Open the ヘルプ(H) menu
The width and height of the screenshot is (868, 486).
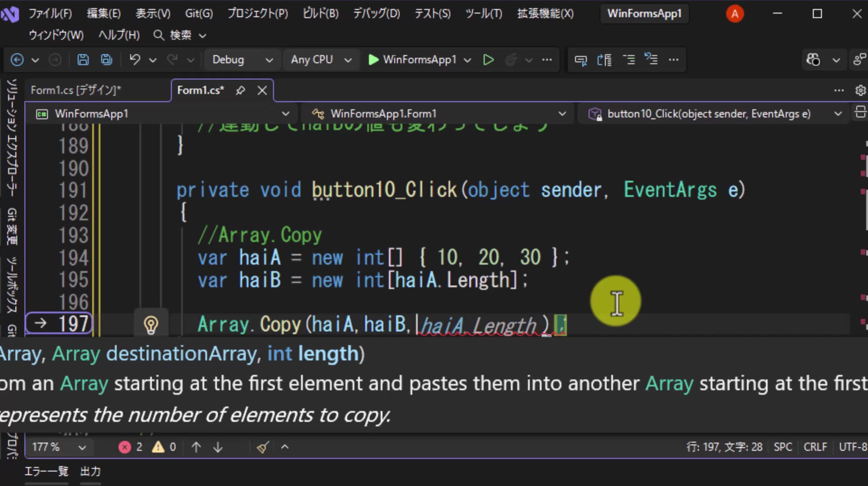click(x=119, y=35)
